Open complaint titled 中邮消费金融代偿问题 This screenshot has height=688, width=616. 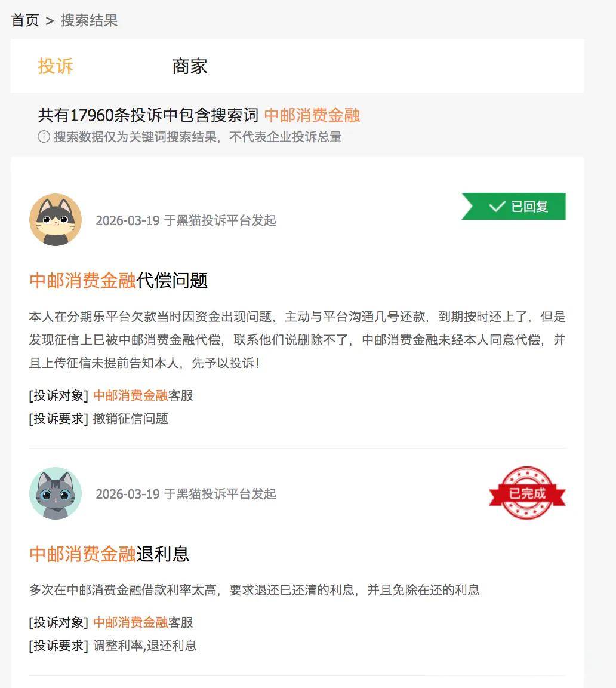[x=118, y=280]
